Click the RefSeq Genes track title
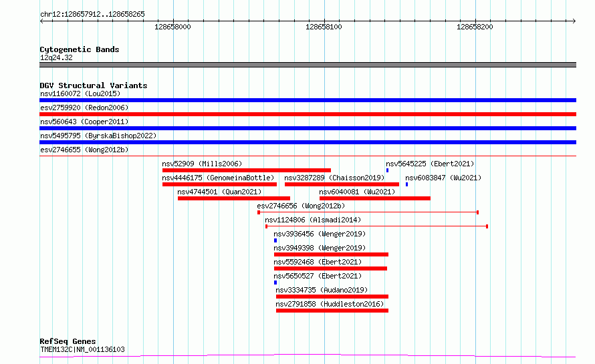 (68, 342)
